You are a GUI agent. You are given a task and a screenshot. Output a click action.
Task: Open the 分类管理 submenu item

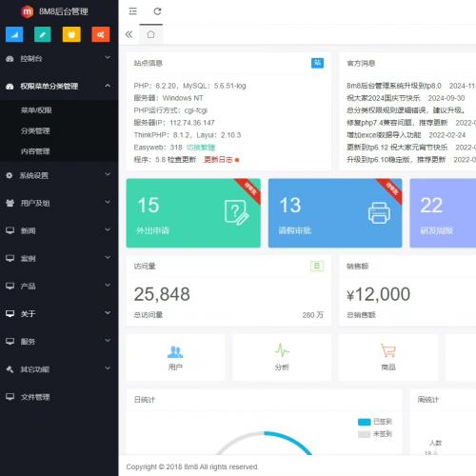(x=35, y=130)
